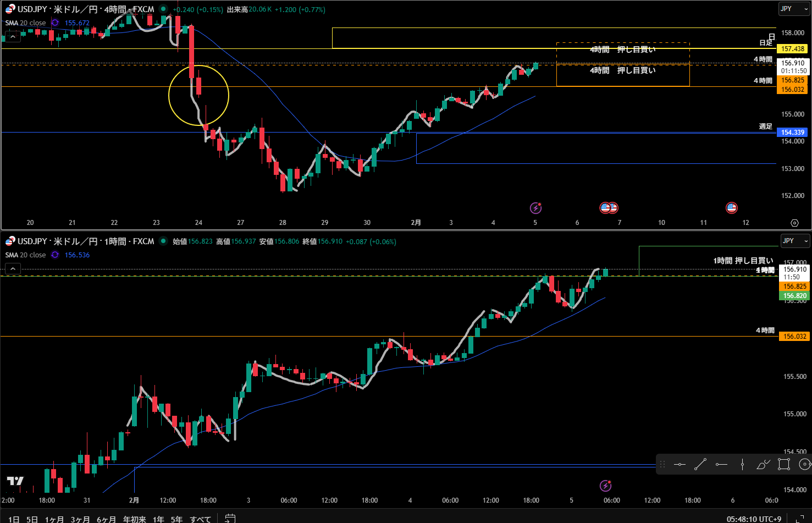Image resolution: width=812 pixels, height=523 pixels.
Task: Select the 3ヶ月 time range
Action: (x=80, y=519)
